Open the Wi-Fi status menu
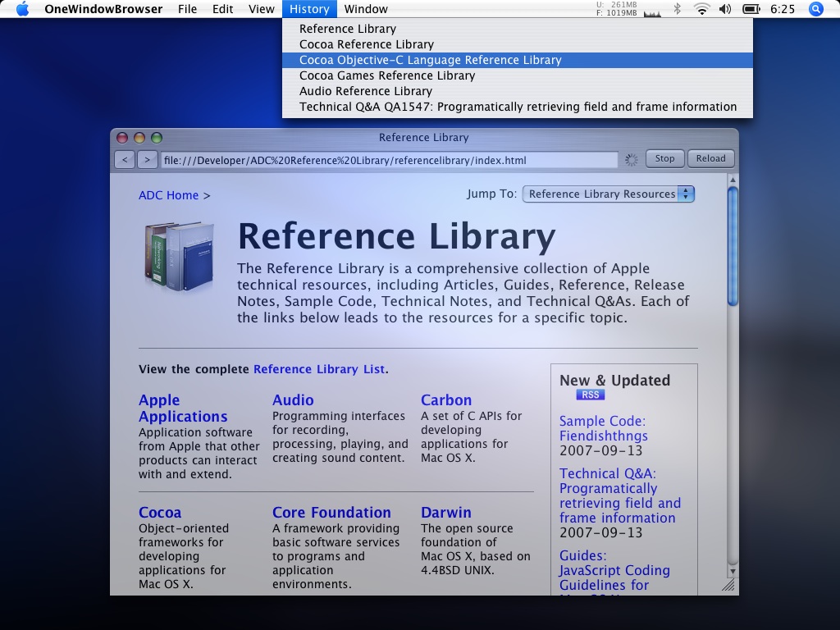 coord(702,9)
